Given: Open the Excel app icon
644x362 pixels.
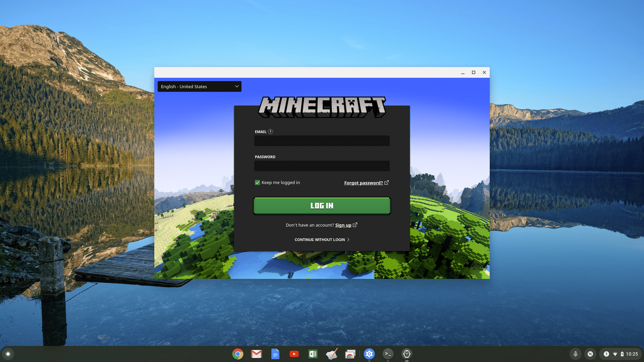Looking at the screenshot, I should [313, 354].
